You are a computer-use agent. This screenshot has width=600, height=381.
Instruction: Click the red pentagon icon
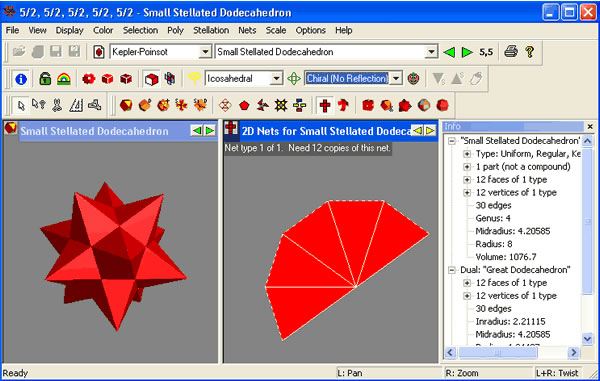point(244,105)
